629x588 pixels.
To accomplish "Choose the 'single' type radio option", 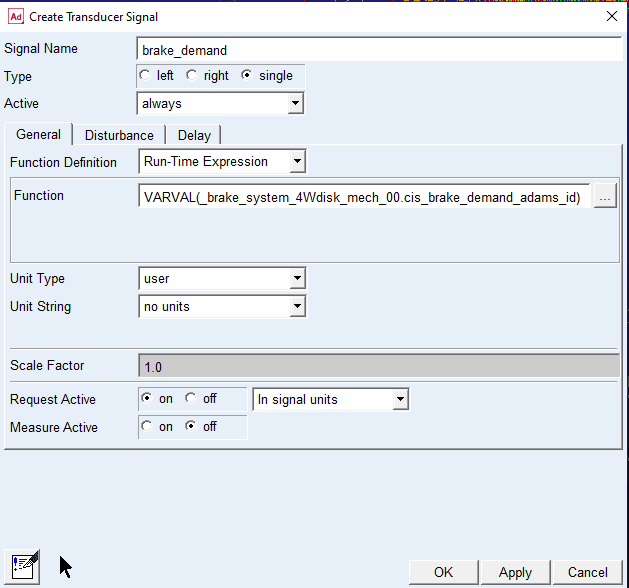I will (246, 75).
